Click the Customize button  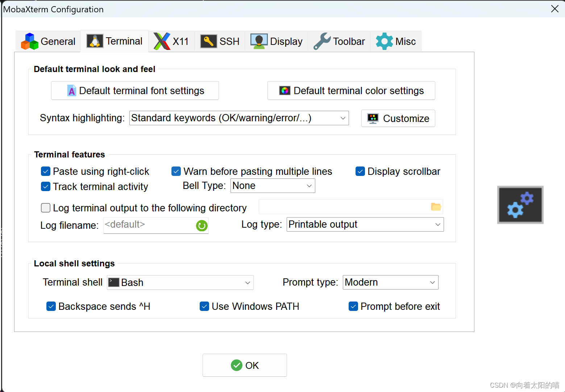pyautogui.click(x=398, y=118)
